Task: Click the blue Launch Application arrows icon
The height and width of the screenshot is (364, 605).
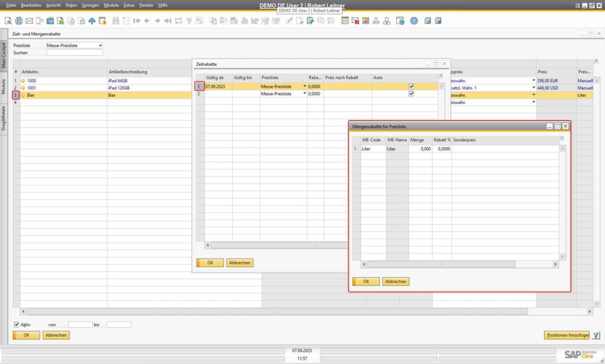Action: click(92, 21)
